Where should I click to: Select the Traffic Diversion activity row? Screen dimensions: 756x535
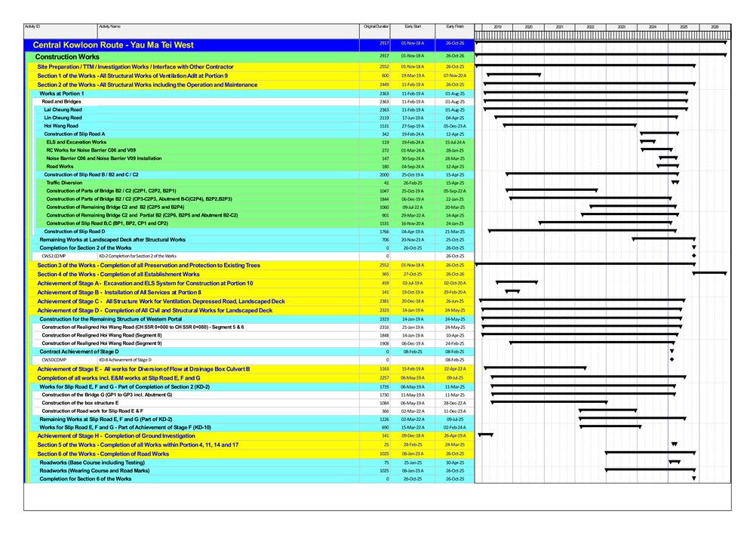pyautogui.click(x=64, y=183)
